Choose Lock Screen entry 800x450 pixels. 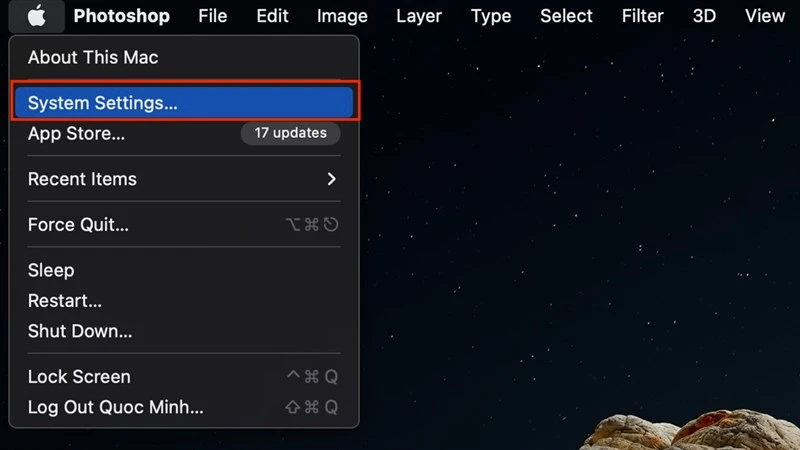pyautogui.click(x=184, y=377)
